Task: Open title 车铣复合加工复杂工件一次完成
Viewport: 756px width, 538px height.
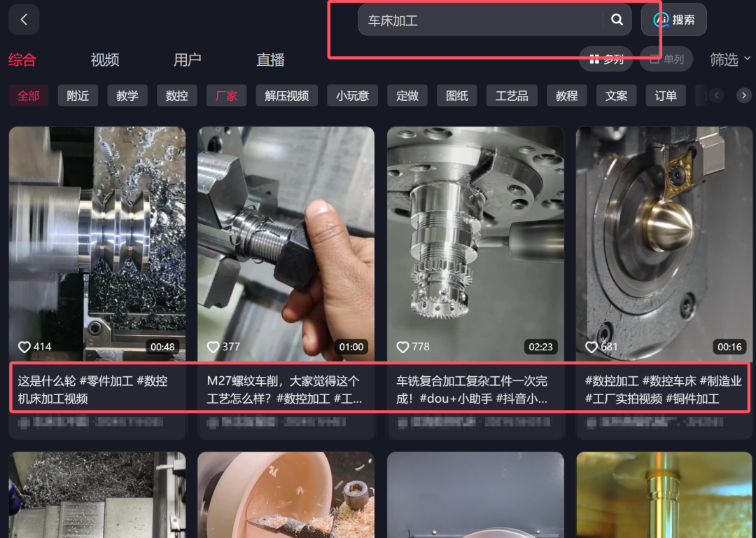Action: pyautogui.click(x=472, y=390)
